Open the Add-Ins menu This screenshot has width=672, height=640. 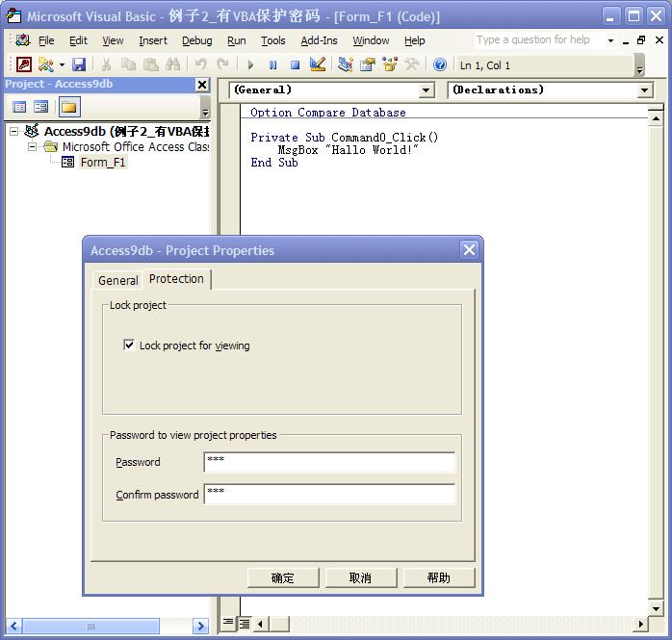point(319,40)
